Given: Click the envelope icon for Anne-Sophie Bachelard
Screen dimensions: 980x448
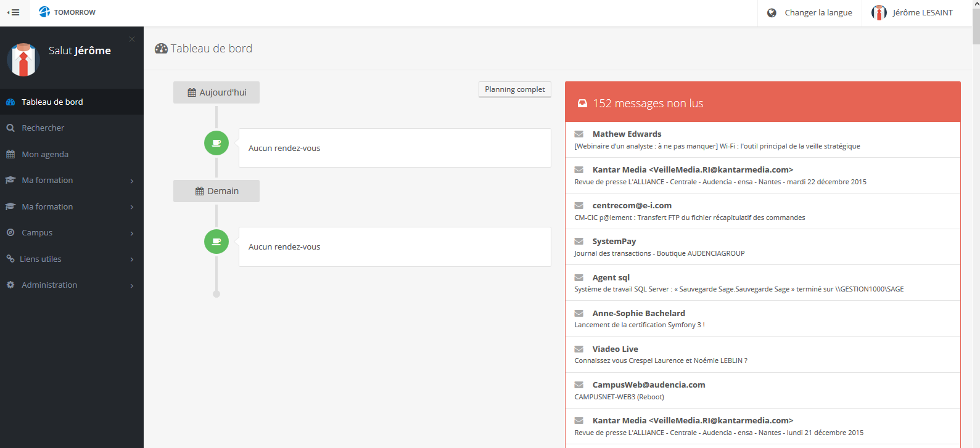Looking at the screenshot, I should point(579,314).
